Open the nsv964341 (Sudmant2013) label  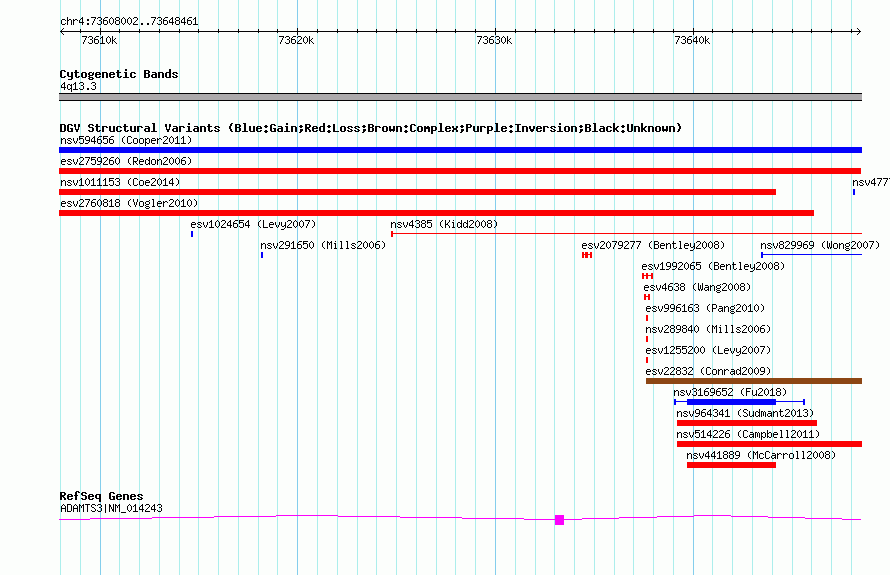pyautogui.click(x=745, y=413)
